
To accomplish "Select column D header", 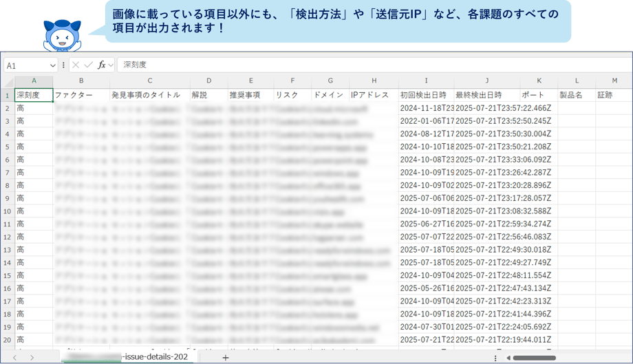I will tap(208, 81).
